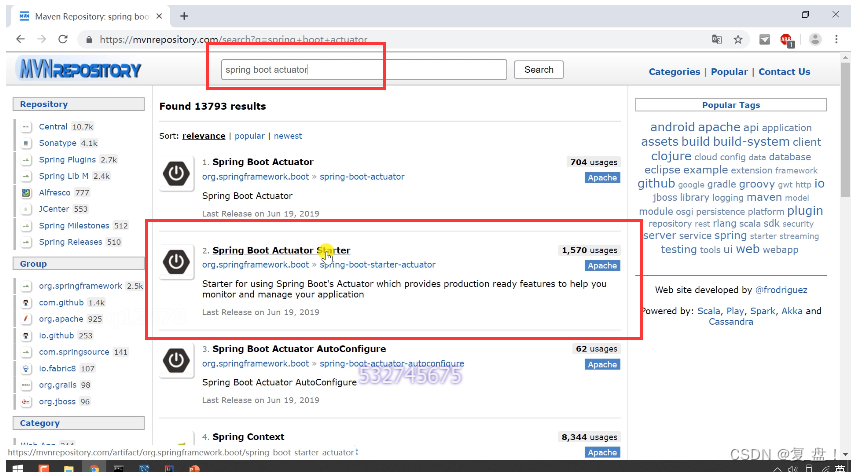Viewport: 851px width, 472px height.
Task: Reload the page with refresh icon
Action: 63,39
